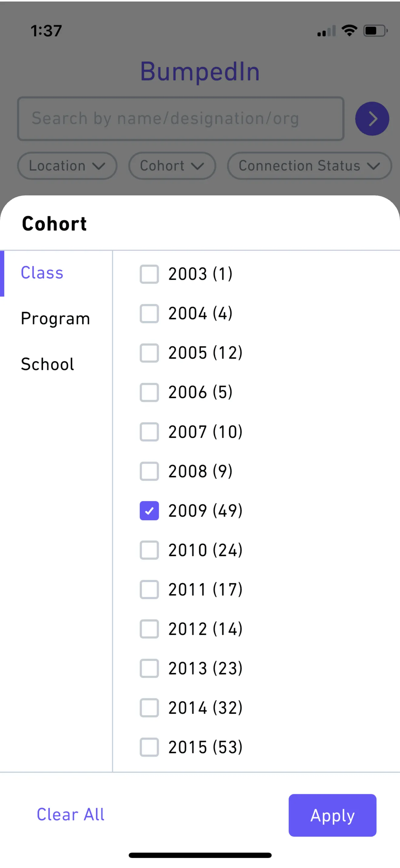
Task: Expand the Cohort filter dropdown
Action: pos(172,166)
